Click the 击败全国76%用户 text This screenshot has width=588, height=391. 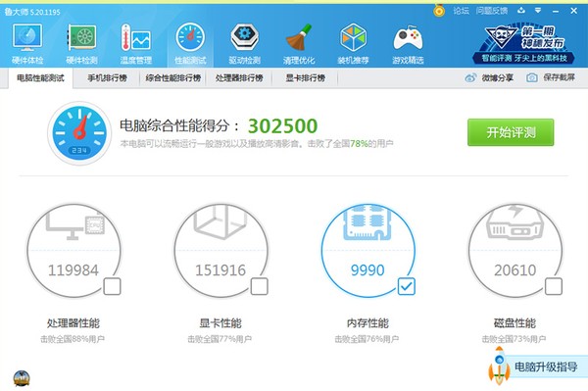[x=367, y=339]
